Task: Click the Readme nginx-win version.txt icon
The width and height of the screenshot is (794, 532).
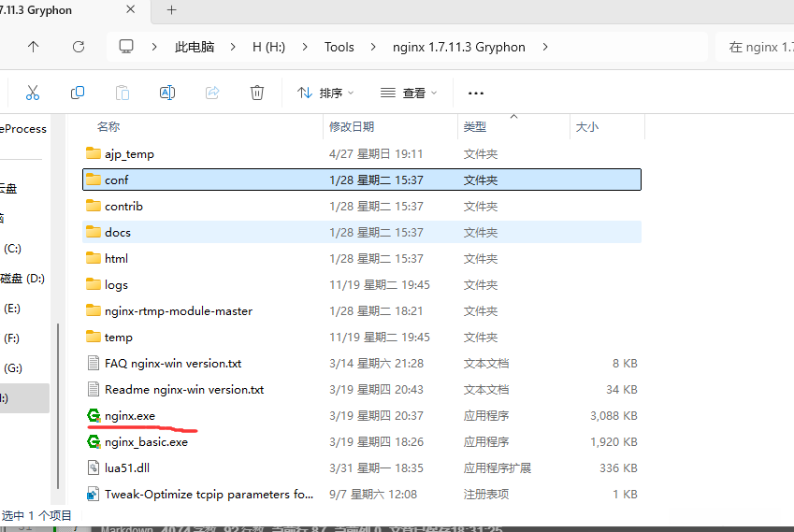Action: pos(94,389)
